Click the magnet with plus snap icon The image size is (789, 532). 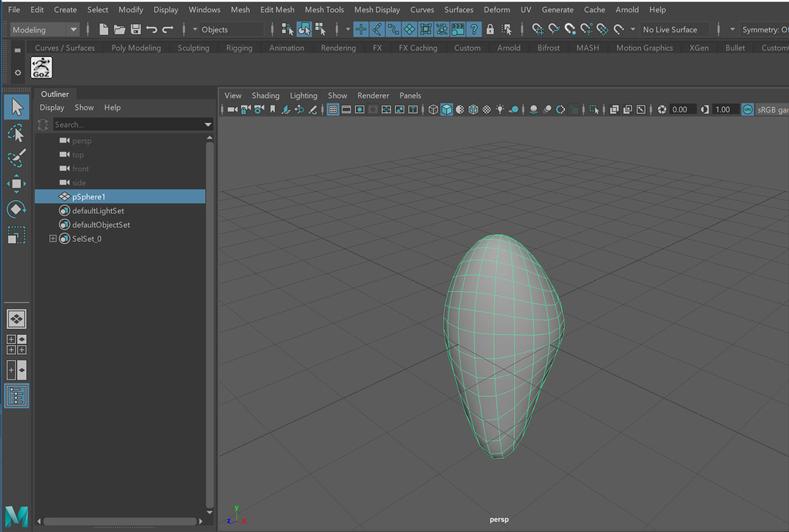tap(537, 30)
